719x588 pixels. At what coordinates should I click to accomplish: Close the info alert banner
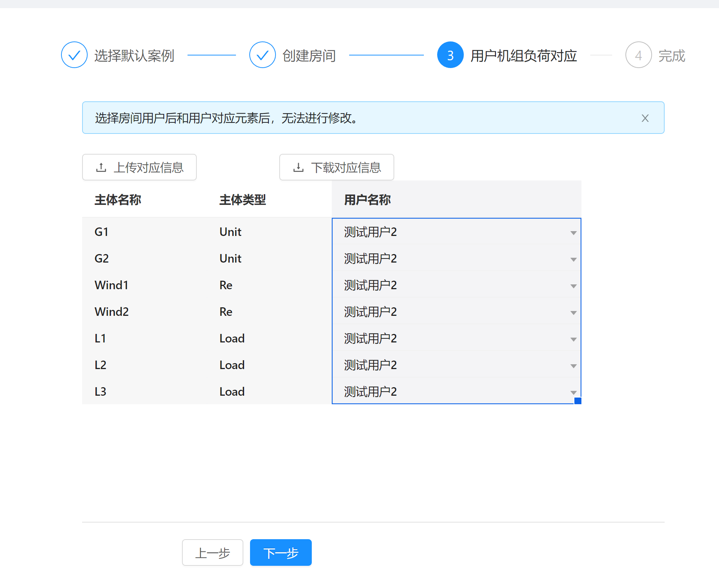tap(645, 118)
